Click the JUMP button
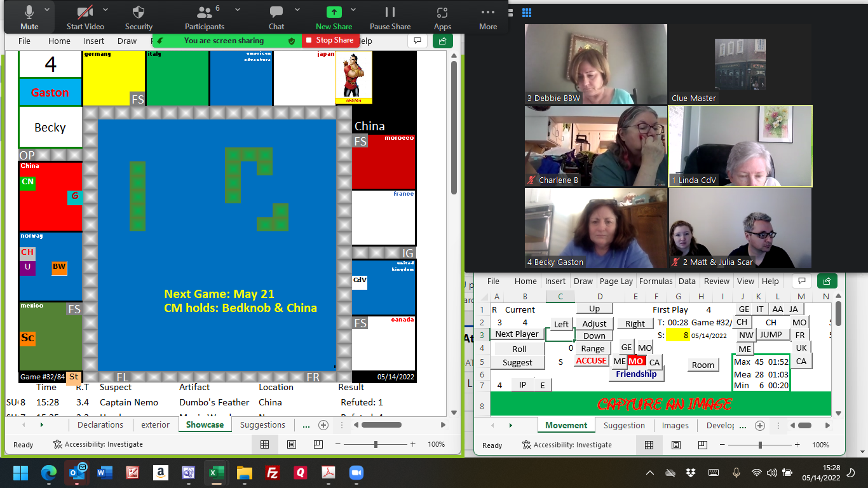The image size is (868, 488). click(771, 334)
